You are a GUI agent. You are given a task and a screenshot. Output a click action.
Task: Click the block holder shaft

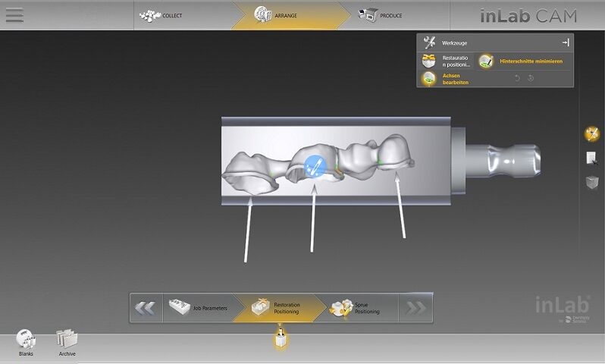(x=503, y=161)
